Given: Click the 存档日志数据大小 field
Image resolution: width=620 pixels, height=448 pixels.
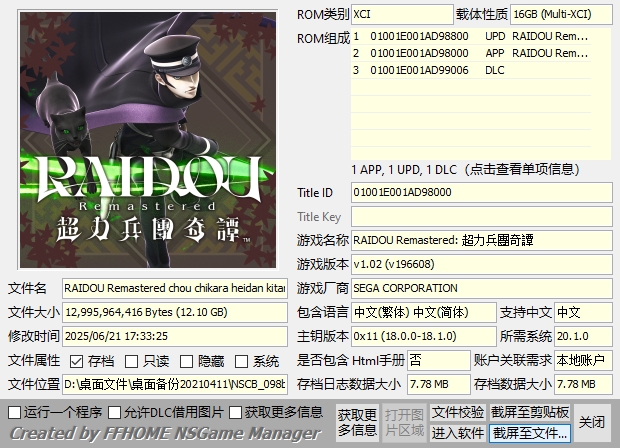Looking at the screenshot, I should (x=439, y=384).
